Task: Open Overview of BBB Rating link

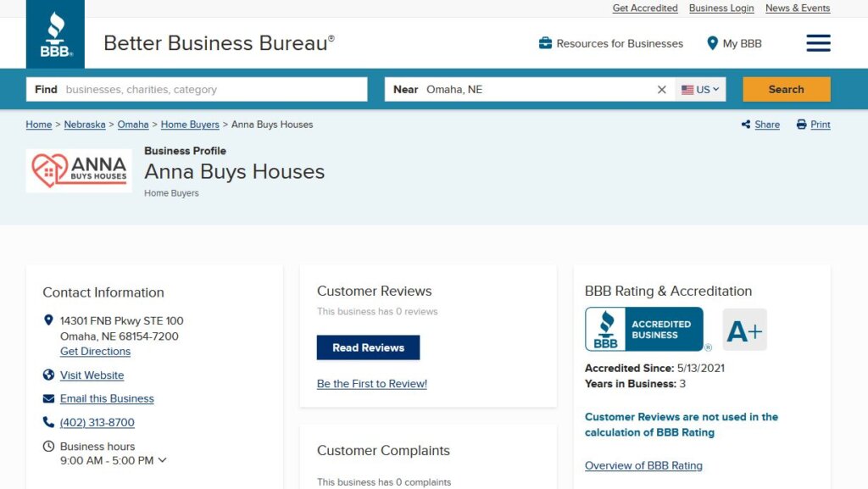Action: 643,466
